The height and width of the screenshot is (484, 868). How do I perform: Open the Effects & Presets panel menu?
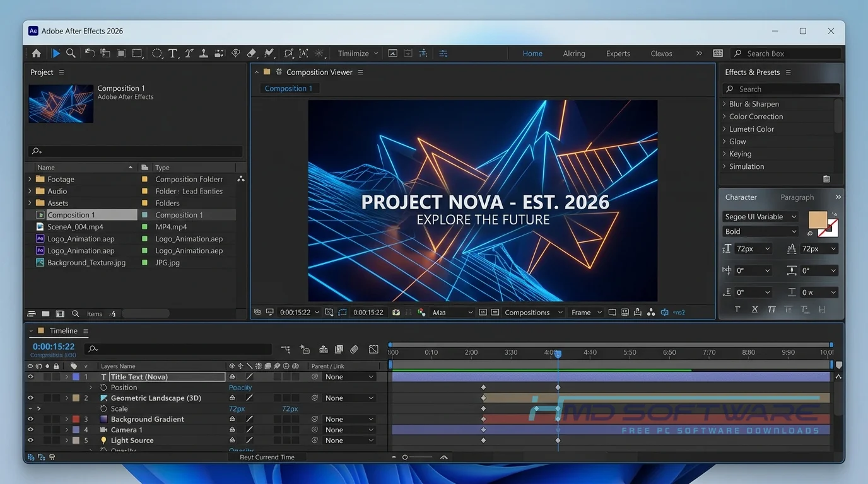click(789, 72)
